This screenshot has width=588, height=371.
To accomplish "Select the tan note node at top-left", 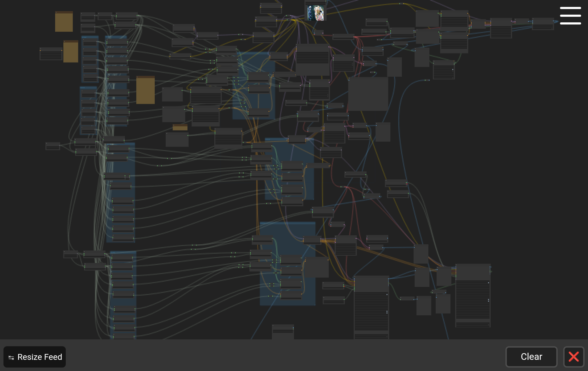I will click(x=64, y=22).
